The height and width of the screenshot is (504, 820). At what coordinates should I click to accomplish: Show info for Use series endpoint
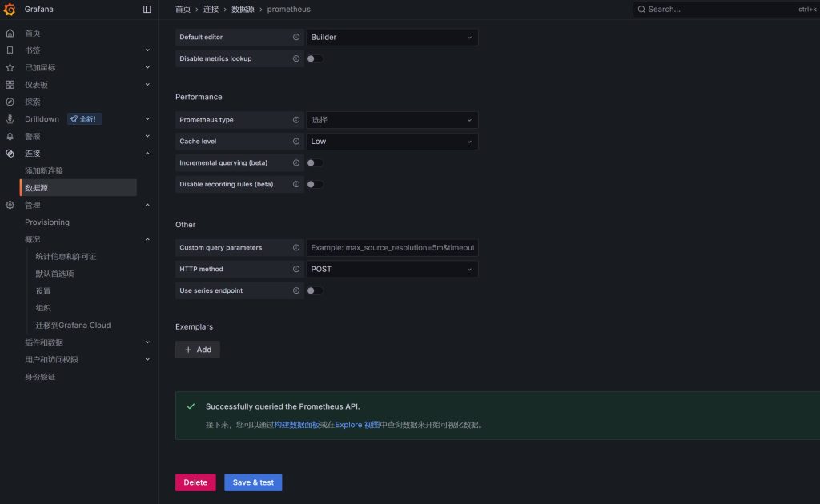pyautogui.click(x=296, y=291)
